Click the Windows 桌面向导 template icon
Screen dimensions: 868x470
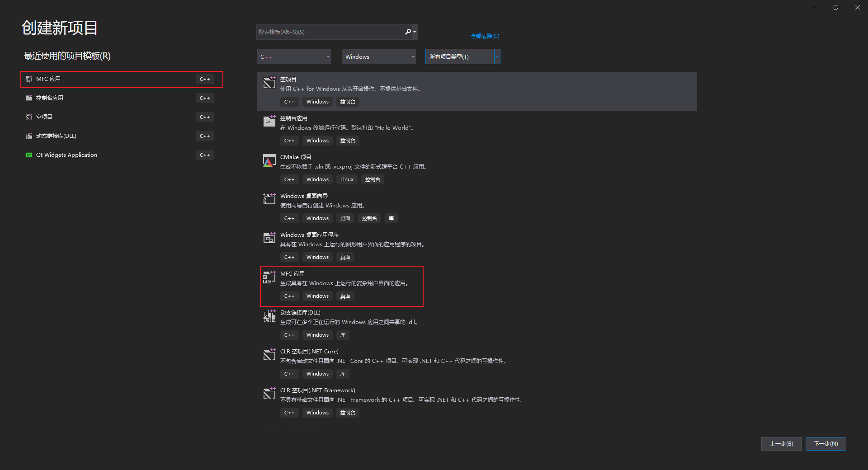tap(269, 199)
